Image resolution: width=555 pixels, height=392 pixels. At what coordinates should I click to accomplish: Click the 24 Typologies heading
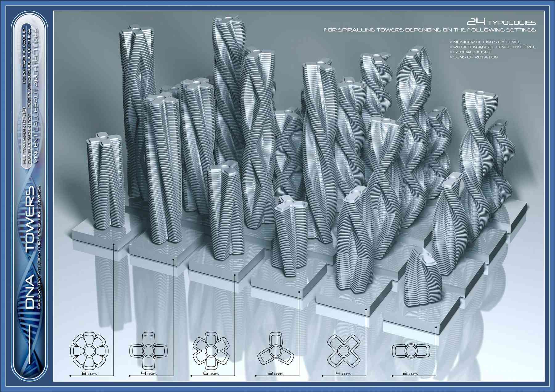[501, 22]
